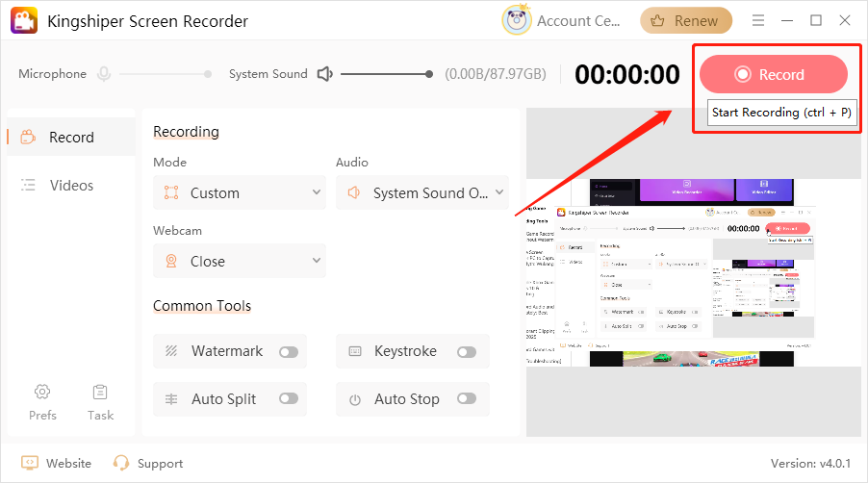
Task: Click the 00:00:00 timer display
Action: [626, 74]
